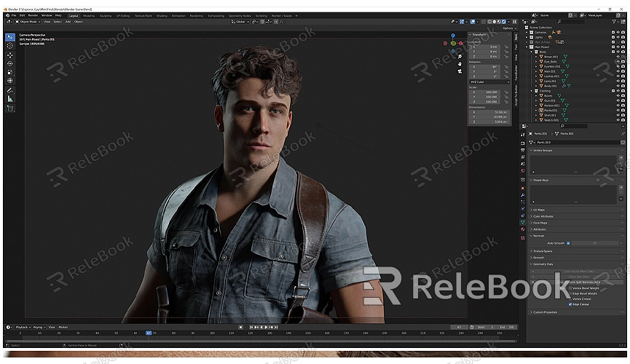Select Shirt.001 in the outliner
The image size is (630, 364).
pos(550,115)
